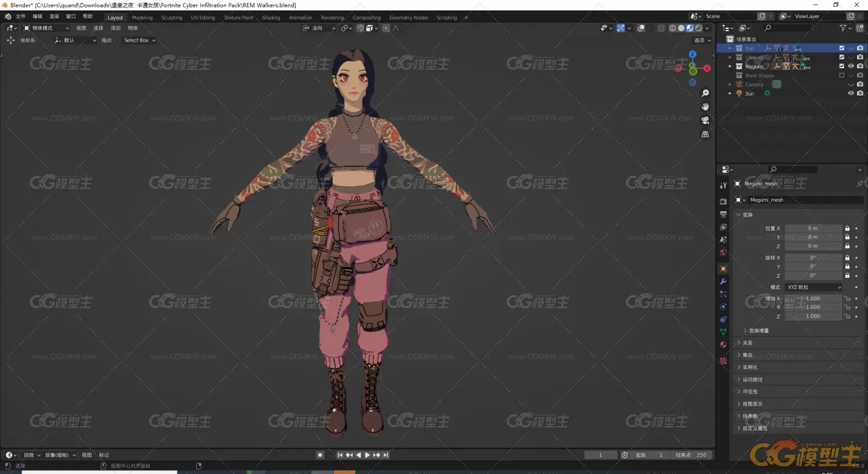The height and width of the screenshot is (474, 868).
Task: Toggle lock on location X field
Action: [x=847, y=228]
